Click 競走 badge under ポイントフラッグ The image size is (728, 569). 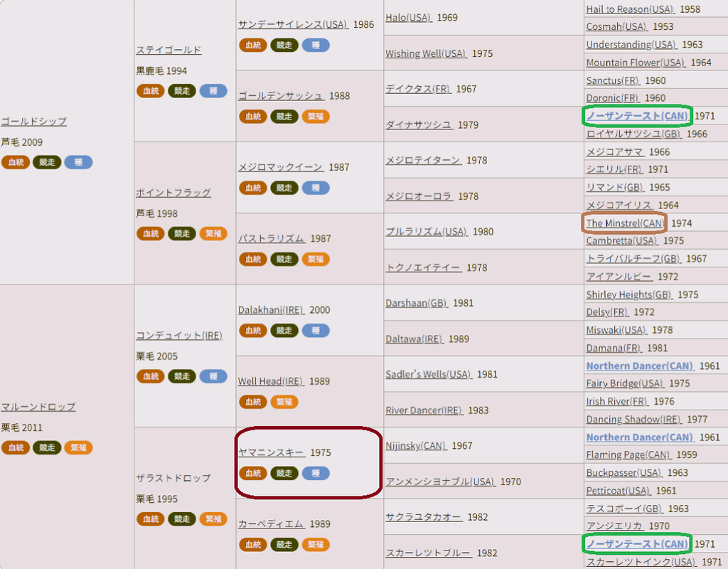[x=182, y=233]
